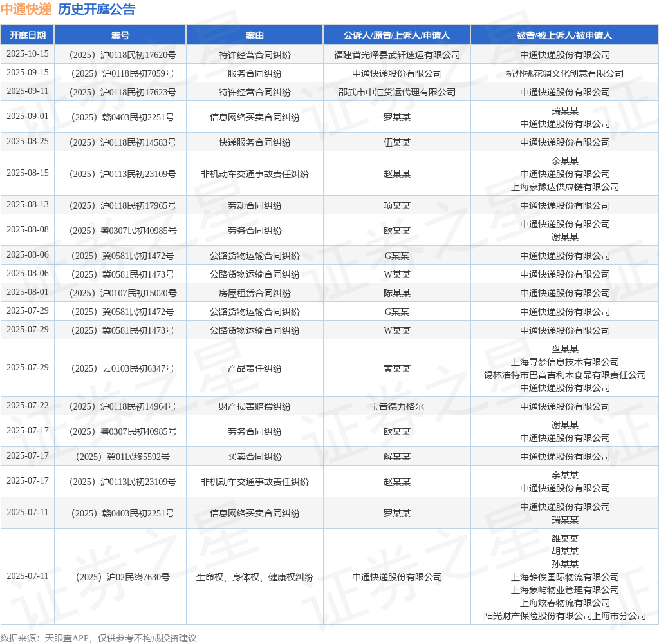Select case number 冀01民终5592号
Viewport: 659px width, 644px height.
(x=123, y=457)
